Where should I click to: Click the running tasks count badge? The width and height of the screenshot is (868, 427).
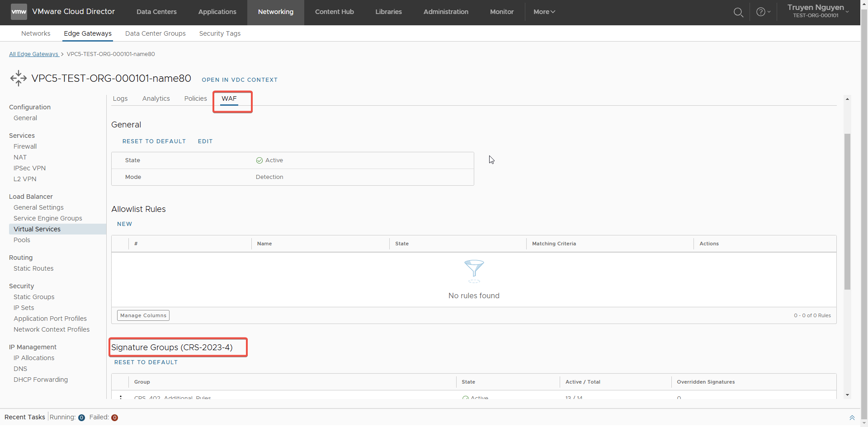click(81, 418)
